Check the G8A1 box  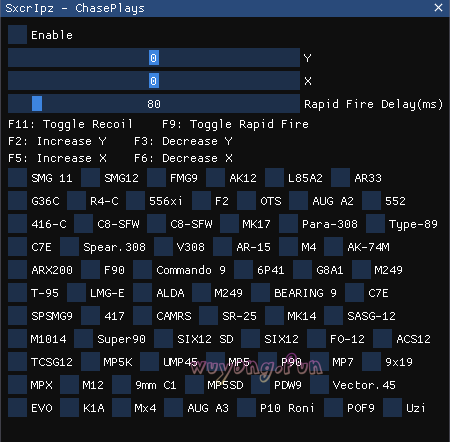302,270
